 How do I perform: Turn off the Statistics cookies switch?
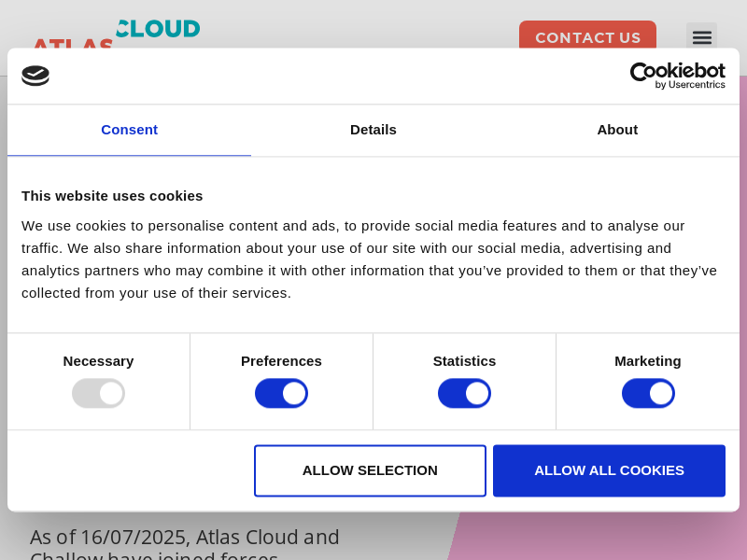464,393
